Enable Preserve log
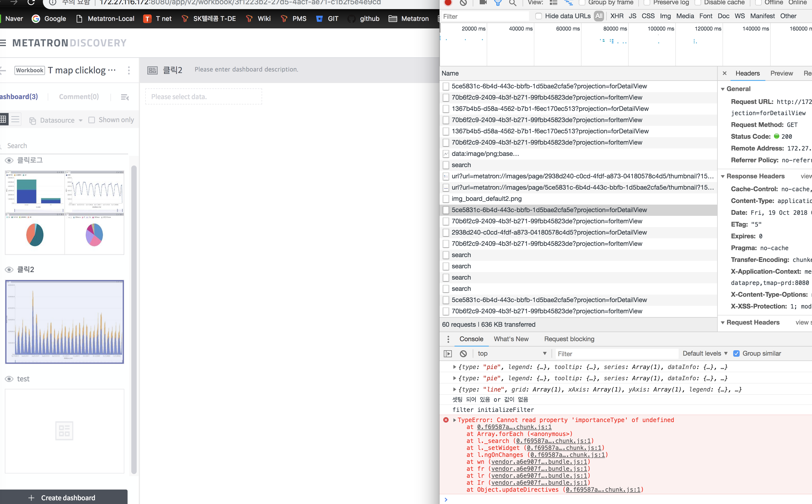The image size is (812, 504). (x=647, y=2)
